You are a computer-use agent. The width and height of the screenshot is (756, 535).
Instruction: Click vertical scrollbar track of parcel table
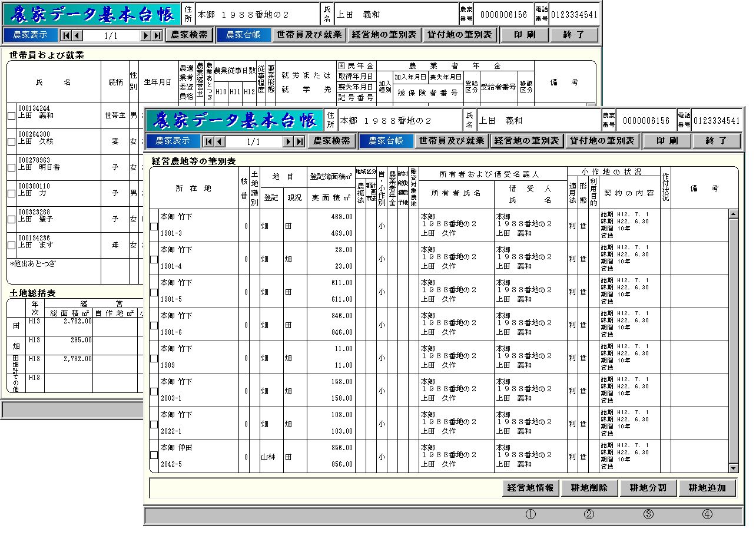click(733, 341)
